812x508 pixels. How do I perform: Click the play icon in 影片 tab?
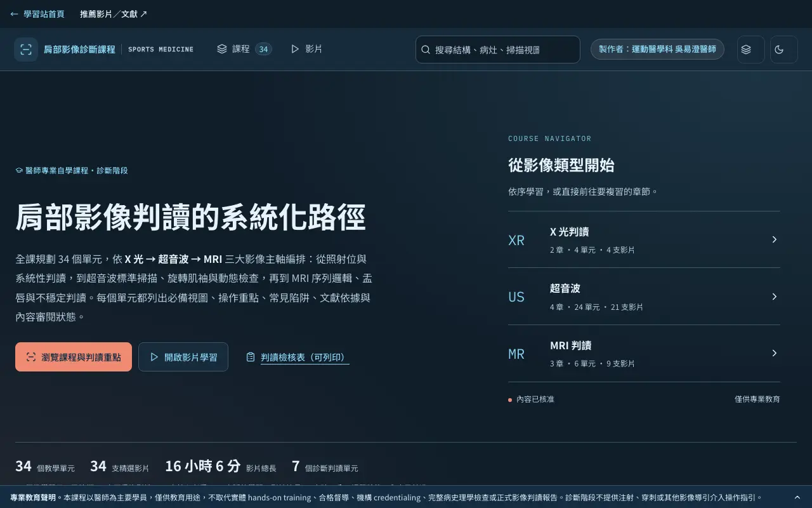coord(295,49)
